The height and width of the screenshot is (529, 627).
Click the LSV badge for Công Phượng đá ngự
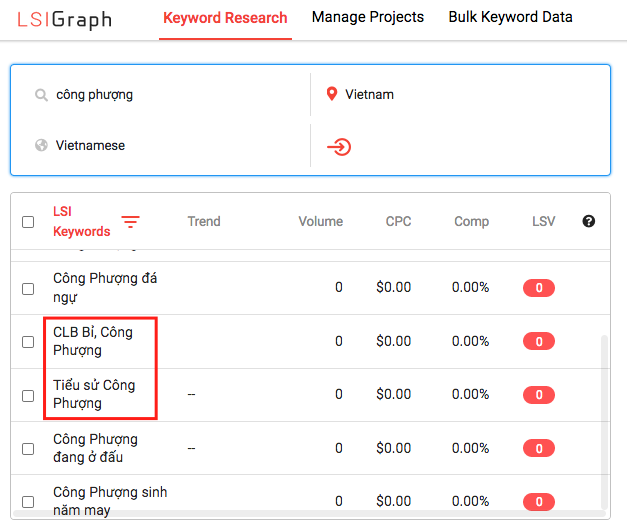click(x=539, y=288)
